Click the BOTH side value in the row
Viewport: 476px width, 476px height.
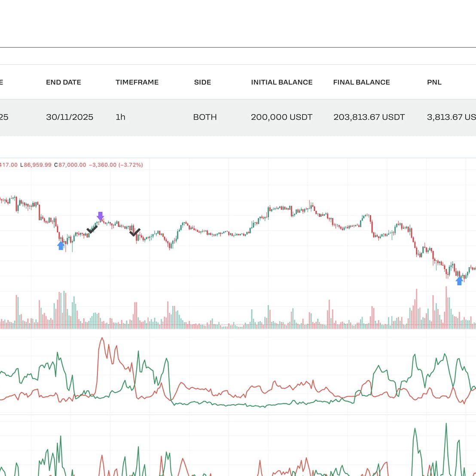click(x=205, y=117)
